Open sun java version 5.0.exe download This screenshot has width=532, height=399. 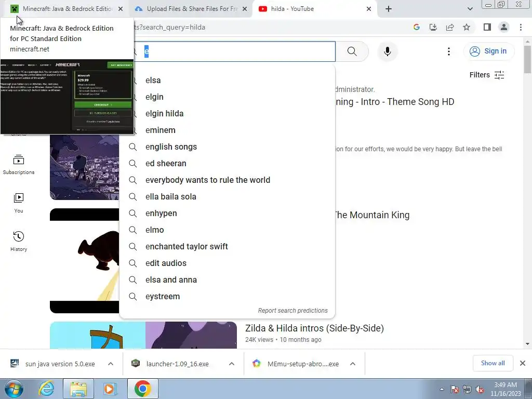[x=53, y=364]
